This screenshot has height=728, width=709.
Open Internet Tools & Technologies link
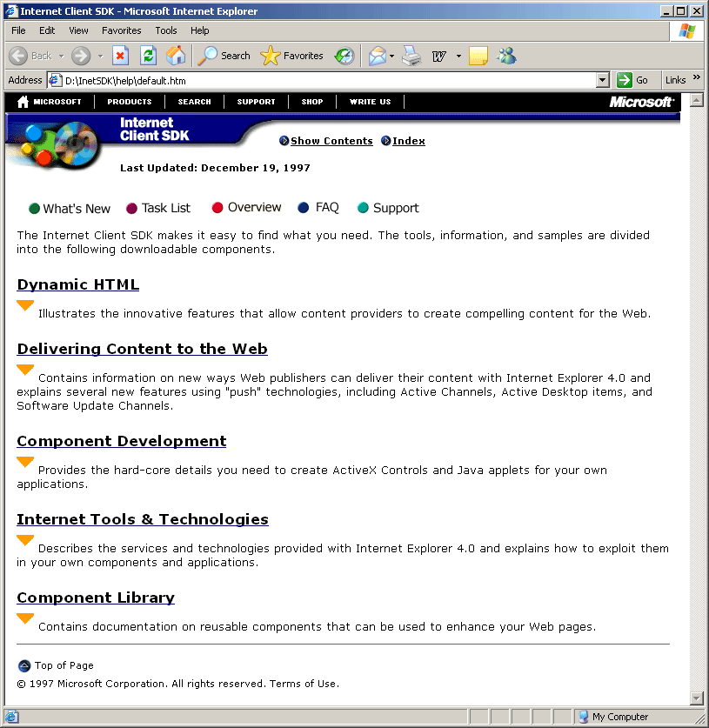tap(143, 519)
